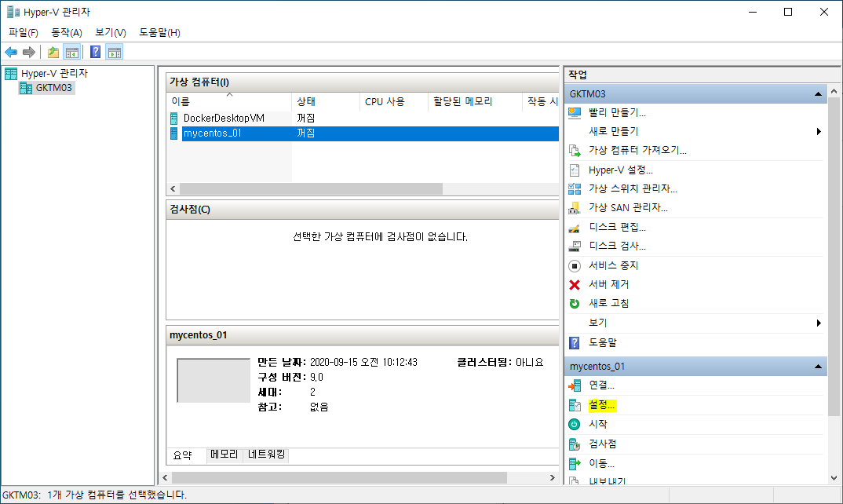Click the 가상 컴퓨터 가져오기 icon
The height and width of the screenshot is (504, 843).
(x=575, y=151)
